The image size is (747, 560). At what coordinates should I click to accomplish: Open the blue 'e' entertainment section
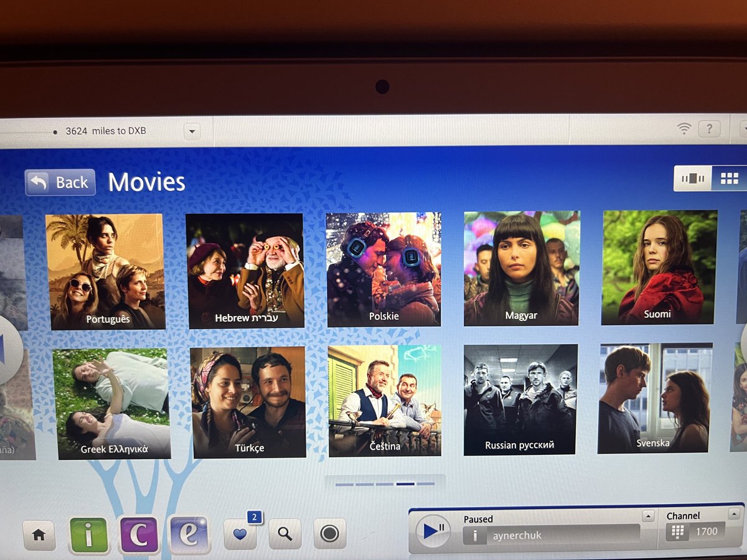(x=189, y=534)
